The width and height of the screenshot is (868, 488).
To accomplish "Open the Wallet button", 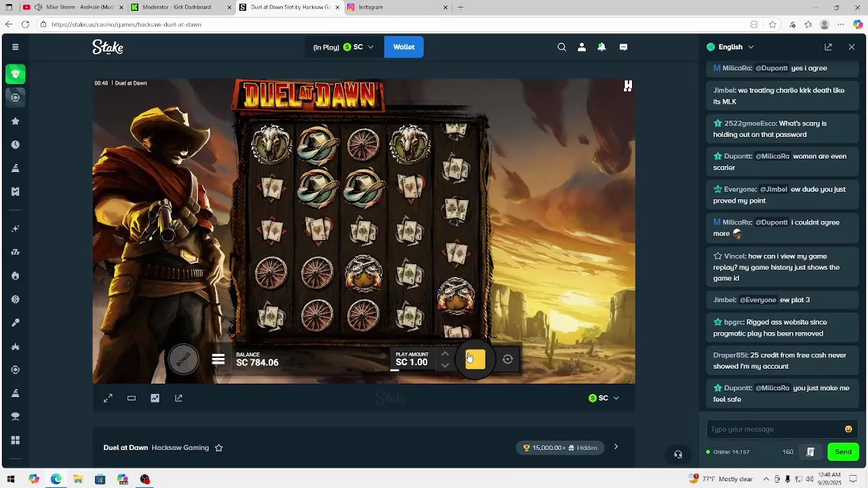I will (403, 47).
